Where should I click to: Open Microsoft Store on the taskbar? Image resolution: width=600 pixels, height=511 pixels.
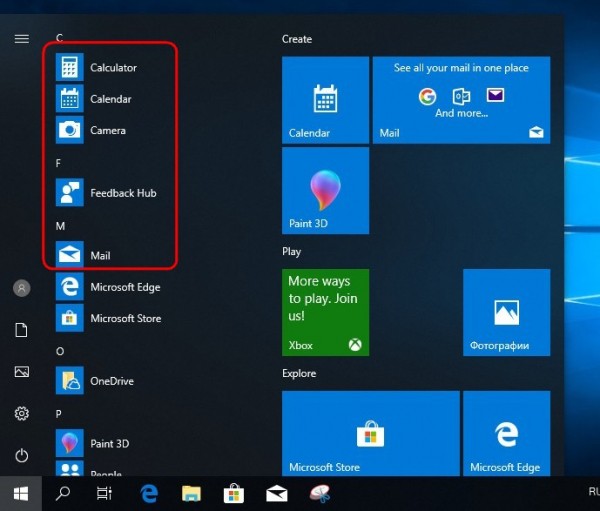tap(234, 493)
